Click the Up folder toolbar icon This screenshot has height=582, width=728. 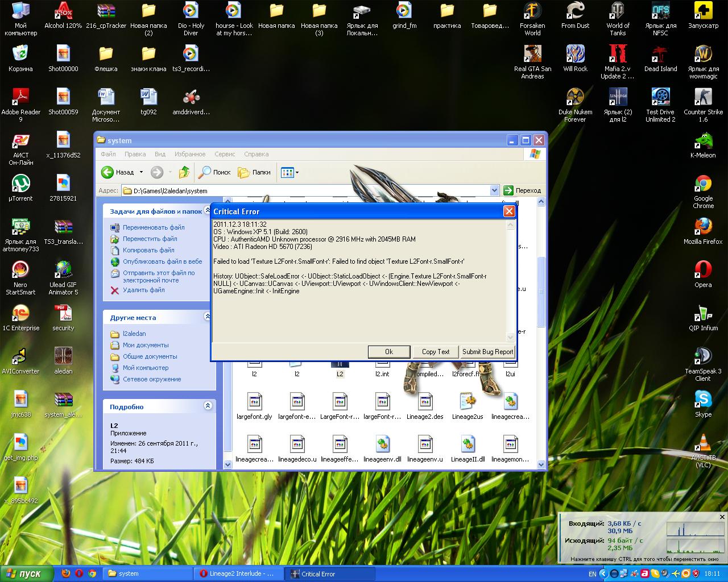184,172
